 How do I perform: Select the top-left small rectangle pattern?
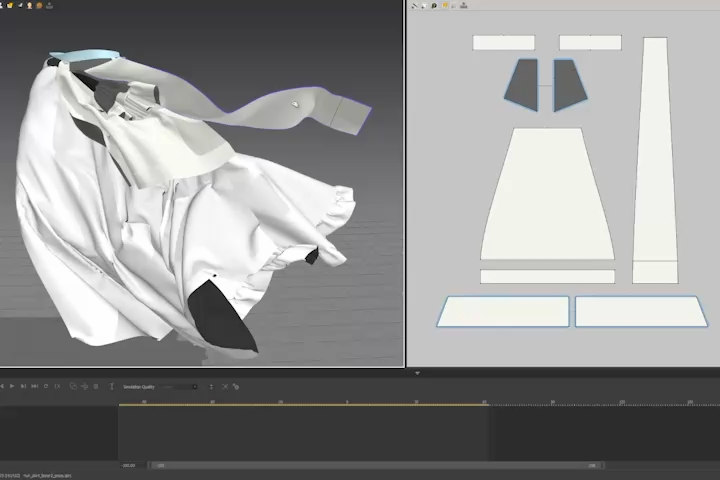(x=504, y=42)
